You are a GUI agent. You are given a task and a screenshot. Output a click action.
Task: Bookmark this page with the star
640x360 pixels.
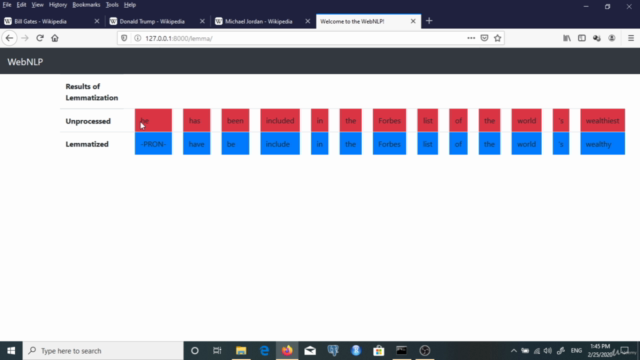tap(498, 38)
